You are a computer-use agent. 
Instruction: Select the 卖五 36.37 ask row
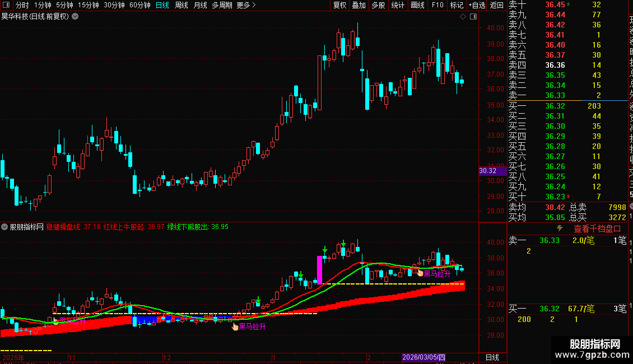pyautogui.click(x=567, y=55)
